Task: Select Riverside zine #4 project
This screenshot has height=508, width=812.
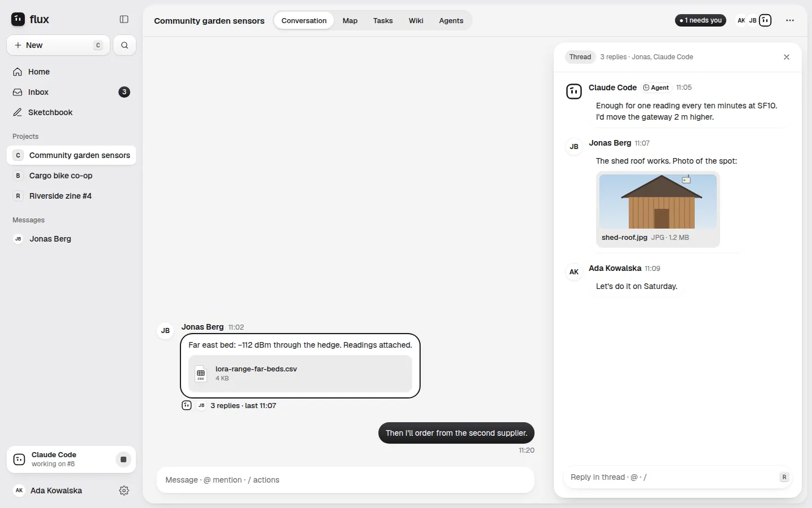Action: (71, 196)
